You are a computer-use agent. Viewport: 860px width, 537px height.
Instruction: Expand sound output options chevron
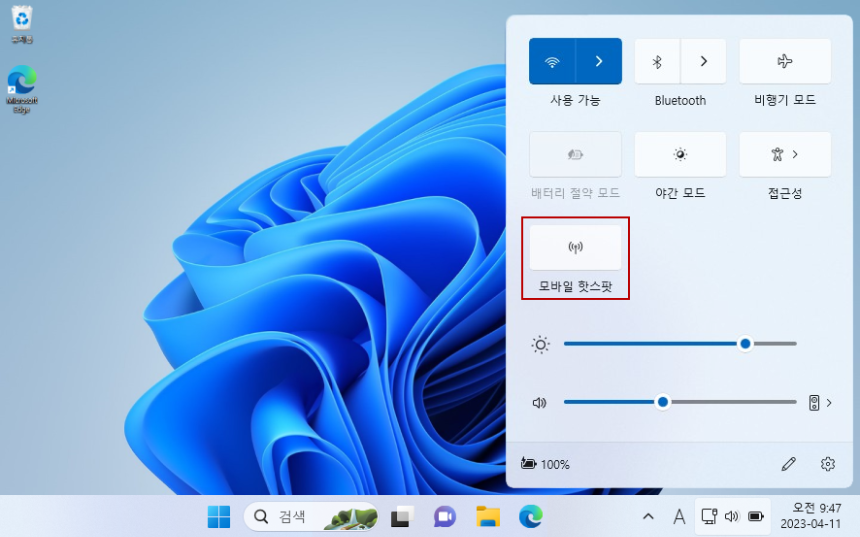[x=829, y=403]
